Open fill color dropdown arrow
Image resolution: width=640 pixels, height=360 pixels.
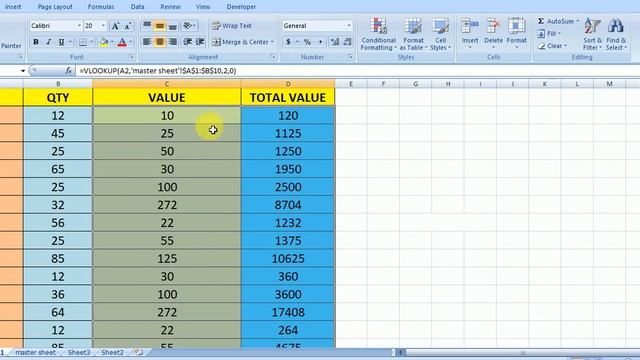pos(112,42)
